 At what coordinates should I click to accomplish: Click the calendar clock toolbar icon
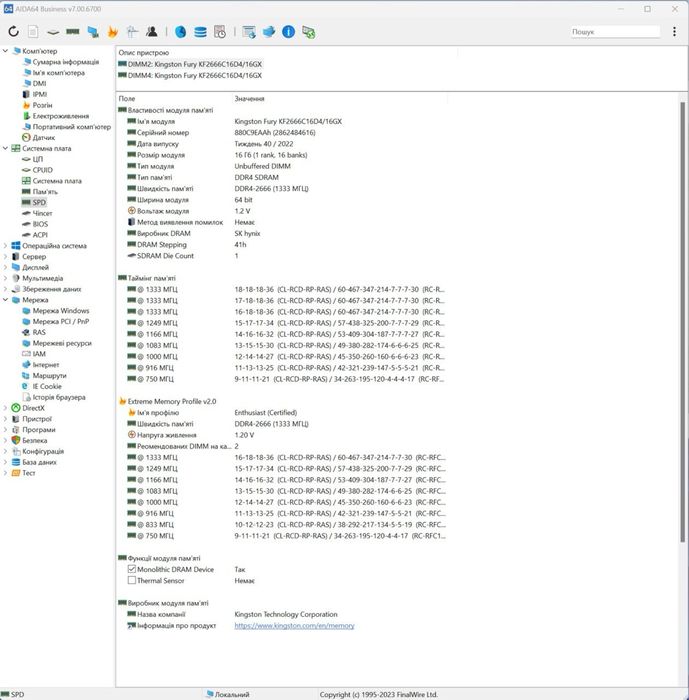(x=220, y=32)
